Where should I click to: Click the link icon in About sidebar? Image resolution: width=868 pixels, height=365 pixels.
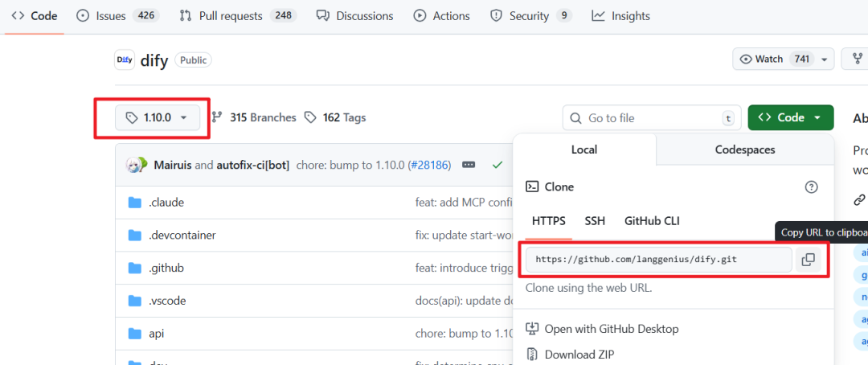[x=859, y=199]
